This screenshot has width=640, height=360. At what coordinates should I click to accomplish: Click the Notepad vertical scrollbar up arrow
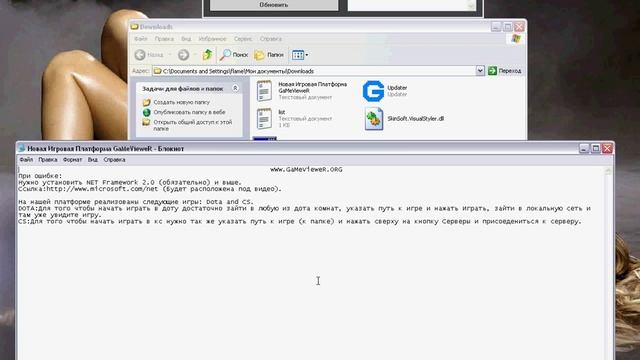pos(608,171)
